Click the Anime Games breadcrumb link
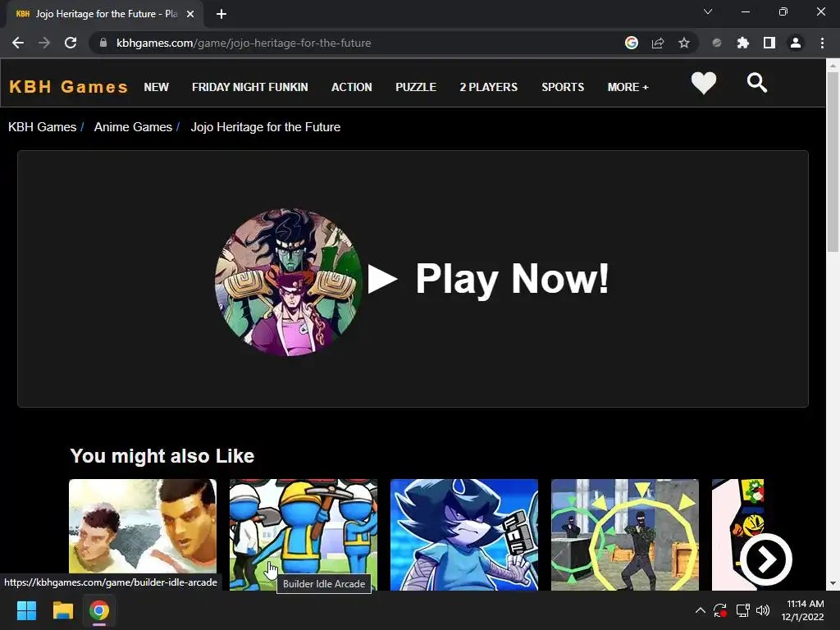This screenshot has width=840, height=630. pyautogui.click(x=133, y=127)
